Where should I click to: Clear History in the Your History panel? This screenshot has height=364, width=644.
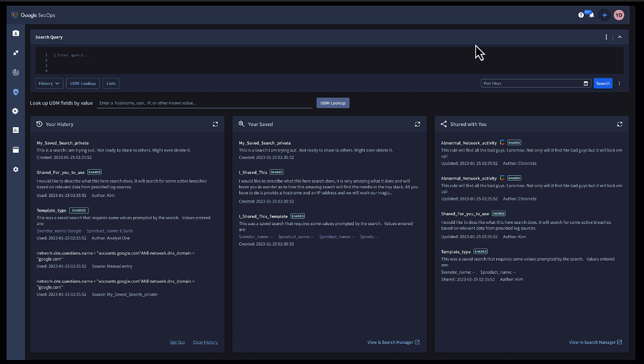coord(205,342)
